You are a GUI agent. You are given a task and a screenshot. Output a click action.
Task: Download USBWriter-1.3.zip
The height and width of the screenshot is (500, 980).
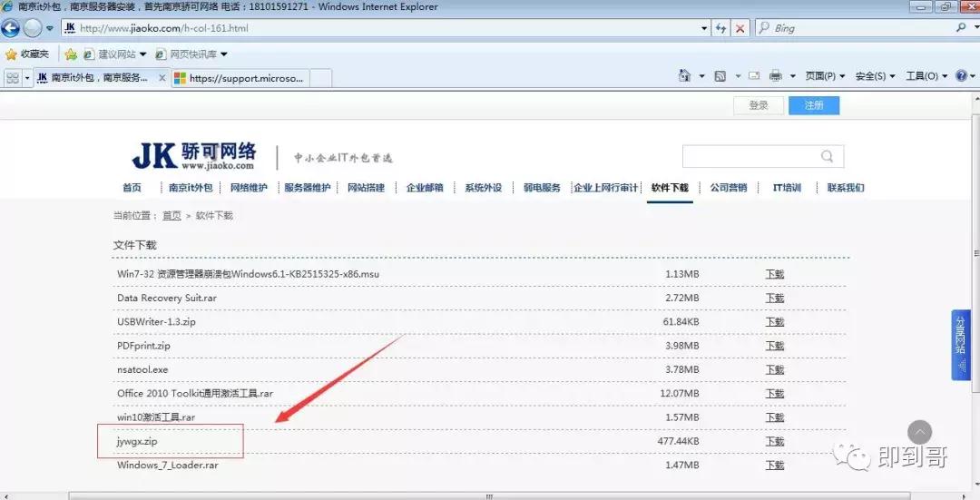tap(775, 322)
